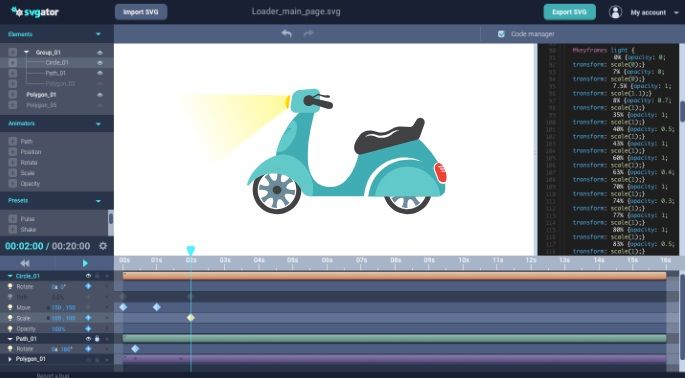Toggle visibility of Circle_01 in Elements panel

(x=100, y=63)
